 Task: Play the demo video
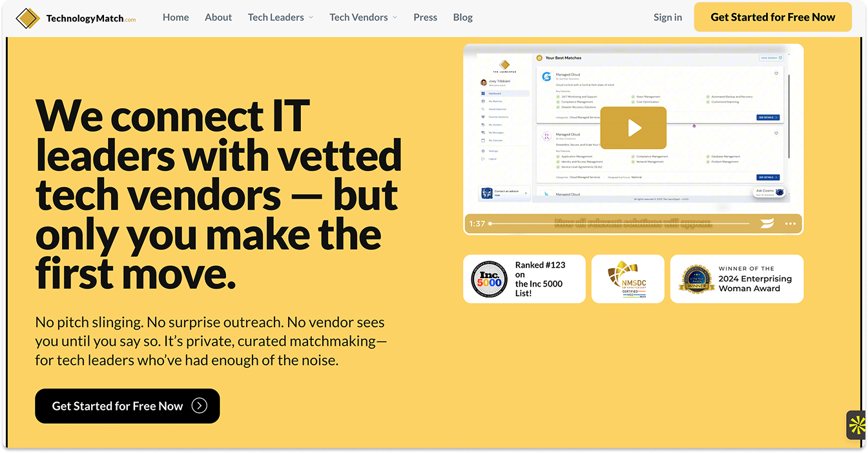(x=634, y=128)
